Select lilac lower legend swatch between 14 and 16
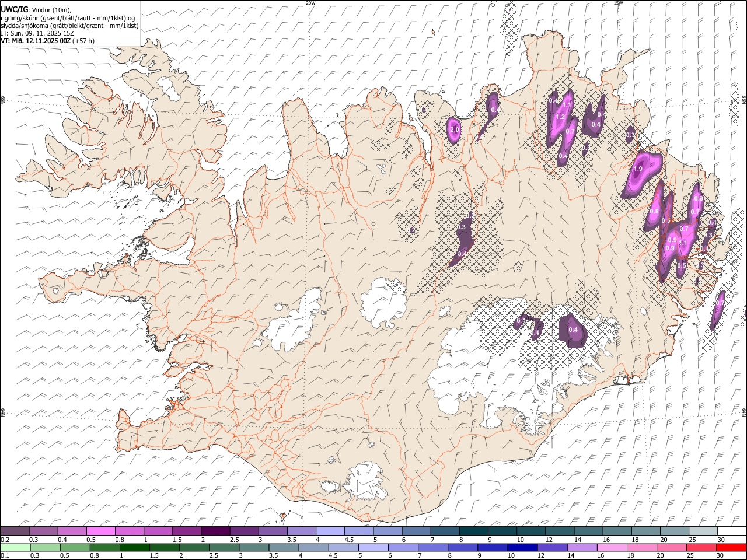The width and height of the screenshot is (747, 560). (582, 547)
